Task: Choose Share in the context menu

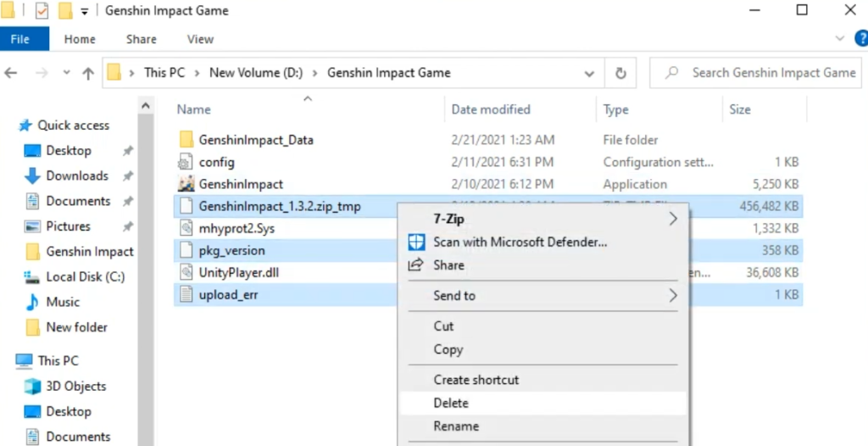Action: (543, 265)
